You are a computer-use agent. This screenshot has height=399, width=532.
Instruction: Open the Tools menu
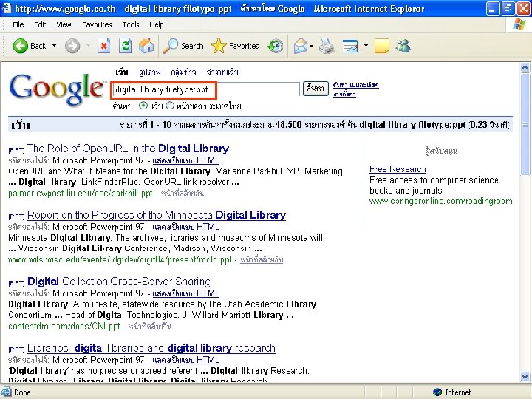(x=131, y=24)
